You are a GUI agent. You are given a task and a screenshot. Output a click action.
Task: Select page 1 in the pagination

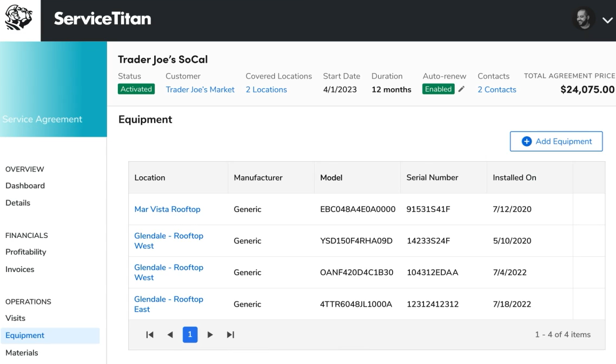point(190,335)
